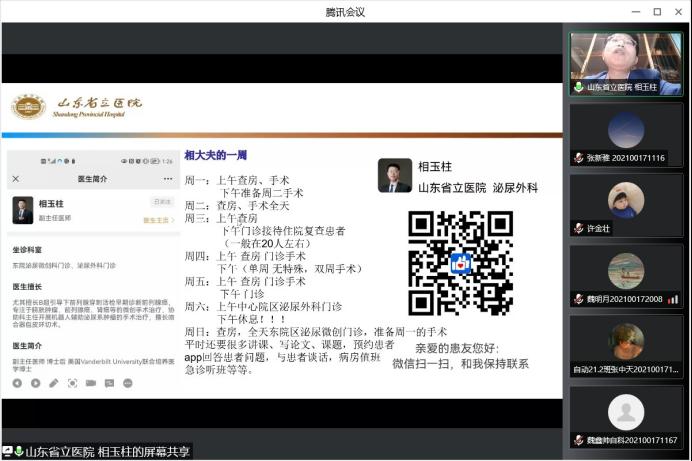
Task: Close the 腾讯会议 window
Action: point(678,12)
